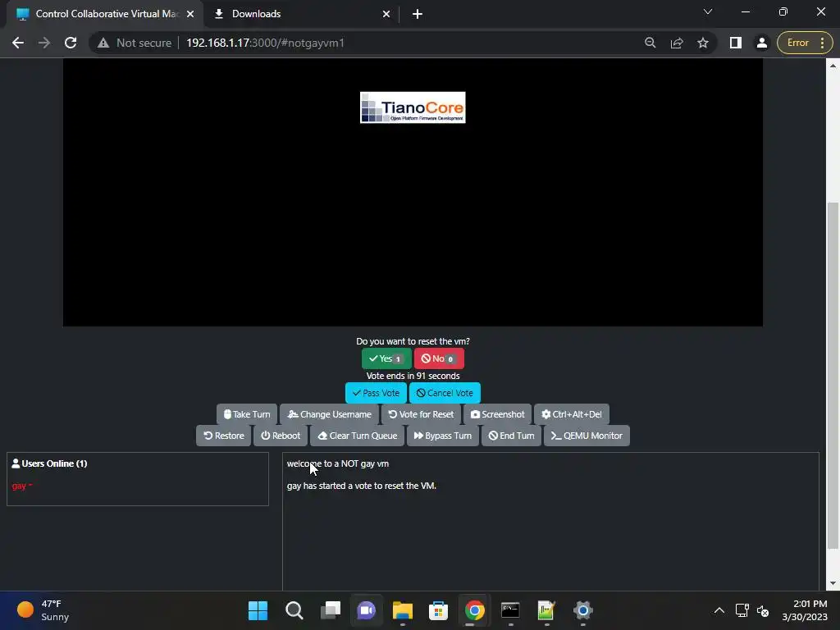840x630 pixels.
Task: Bookmark this page with the star
Action: pyautogui.click(x=703, y=43)
